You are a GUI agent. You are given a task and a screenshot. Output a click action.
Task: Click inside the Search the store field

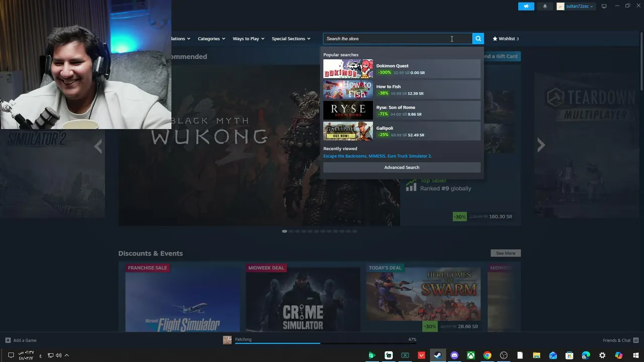tap(397, 39)
